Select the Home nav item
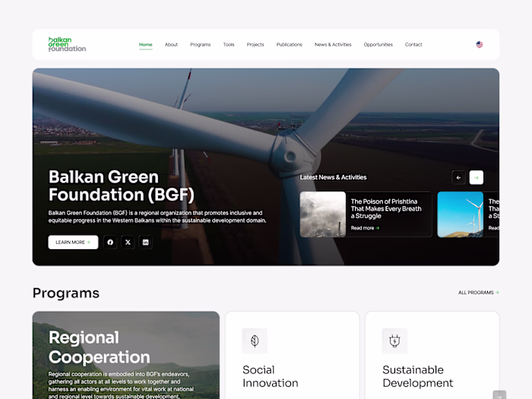 (x=146, y=44)
